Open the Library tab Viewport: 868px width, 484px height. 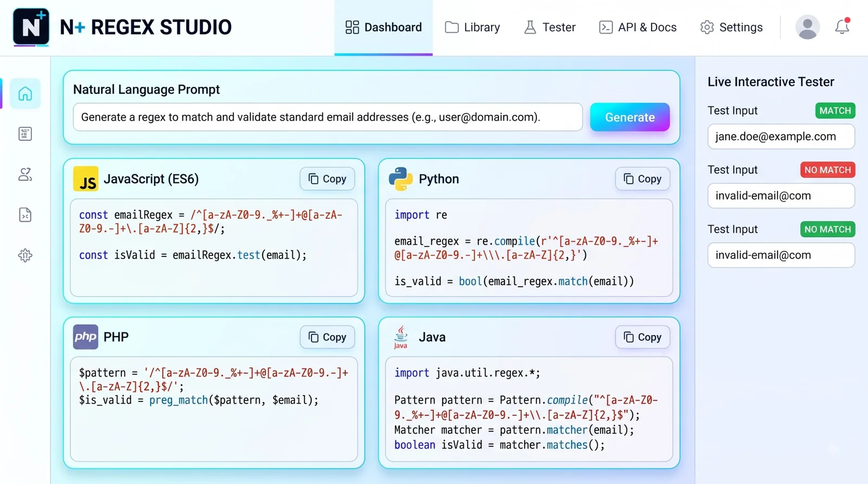coord(473,27)
